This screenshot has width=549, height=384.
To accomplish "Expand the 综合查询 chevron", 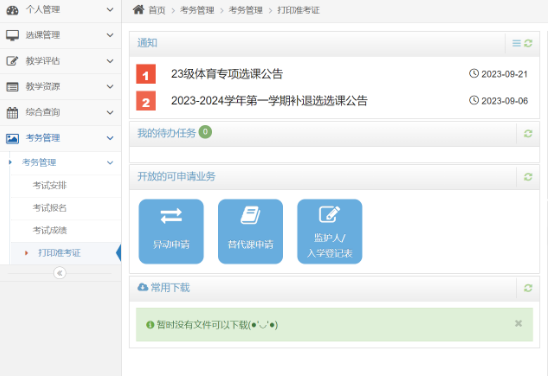I will point(110,112).
